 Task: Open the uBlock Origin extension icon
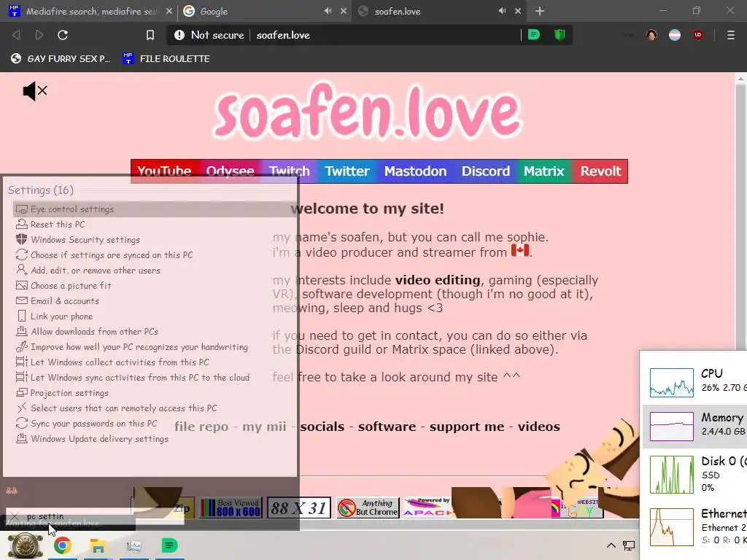point(698,35)
